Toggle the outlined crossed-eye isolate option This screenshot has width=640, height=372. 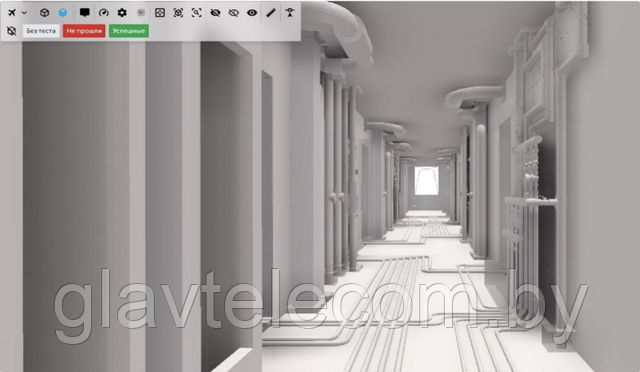[233, 13]
